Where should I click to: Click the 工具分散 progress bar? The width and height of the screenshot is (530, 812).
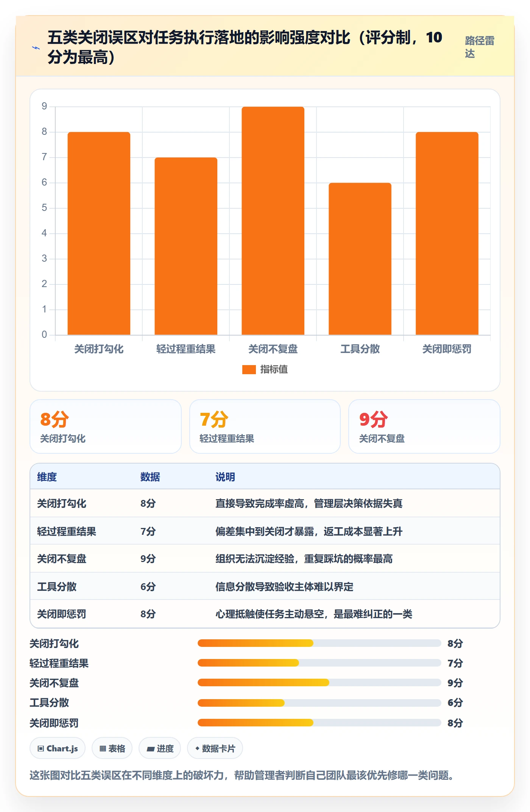(319, 703)
